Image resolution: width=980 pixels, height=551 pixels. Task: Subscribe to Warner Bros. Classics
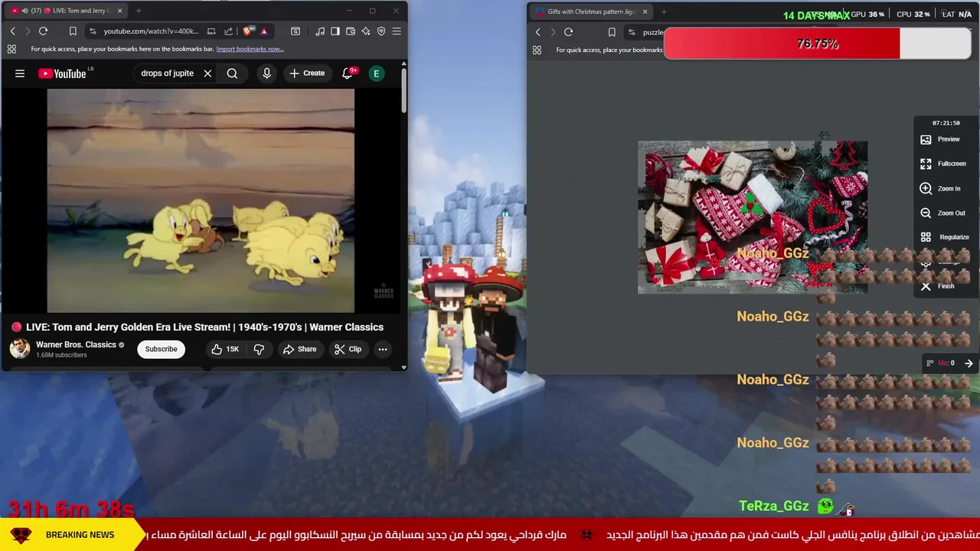(x=162, y=349)
